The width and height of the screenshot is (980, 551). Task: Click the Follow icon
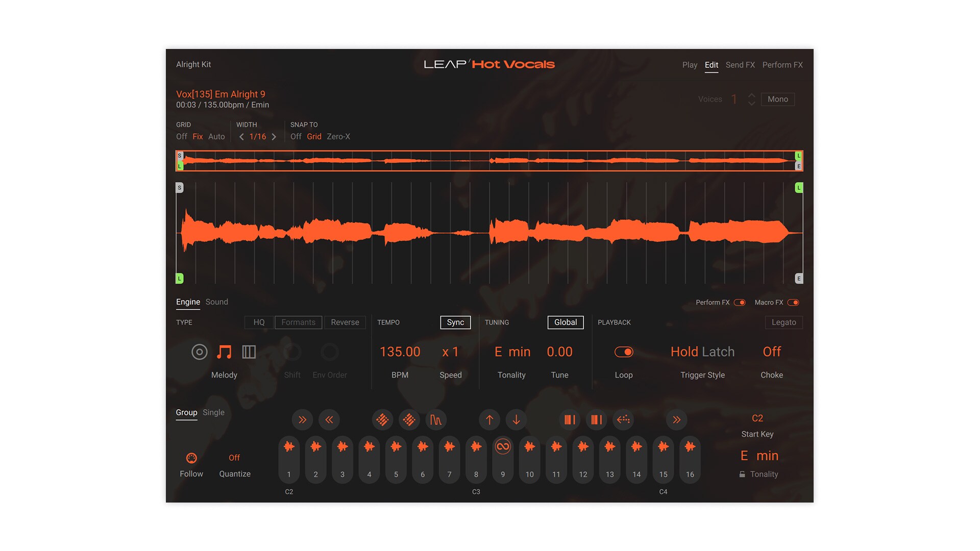click(x=191, y=458)
